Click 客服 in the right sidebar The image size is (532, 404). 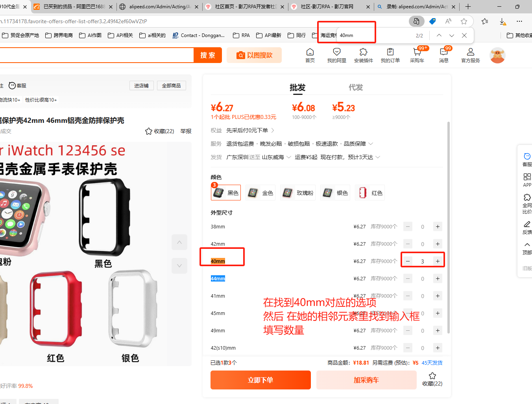click(527, 159)
